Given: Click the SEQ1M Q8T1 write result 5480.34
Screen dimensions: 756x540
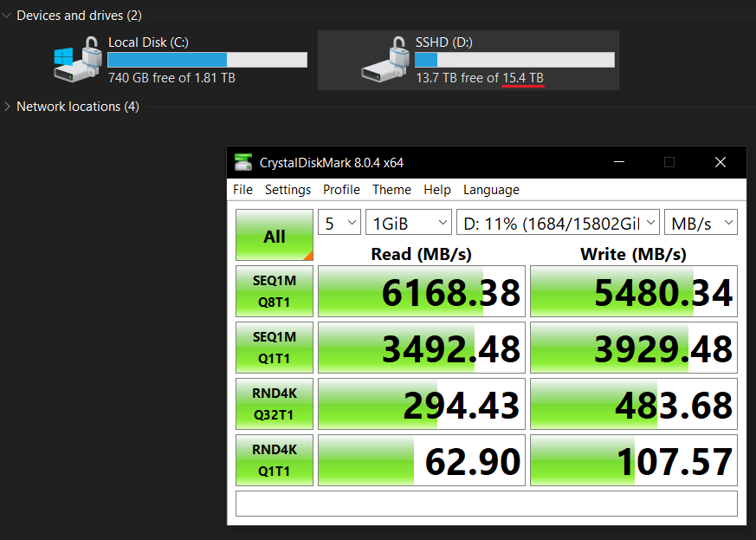Looking at the screenshot, I should click(x=634, y=291).
